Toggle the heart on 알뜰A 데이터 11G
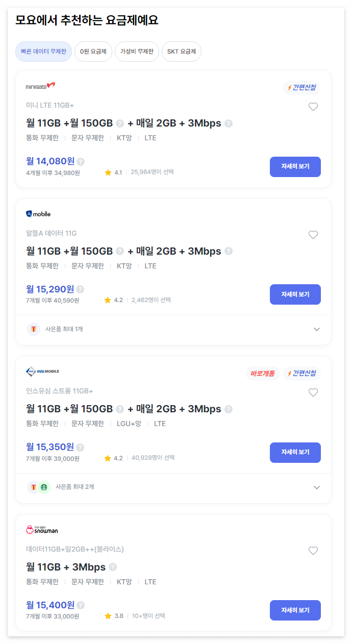This screenshot has height=644, width=352. (x=313, y=235)
